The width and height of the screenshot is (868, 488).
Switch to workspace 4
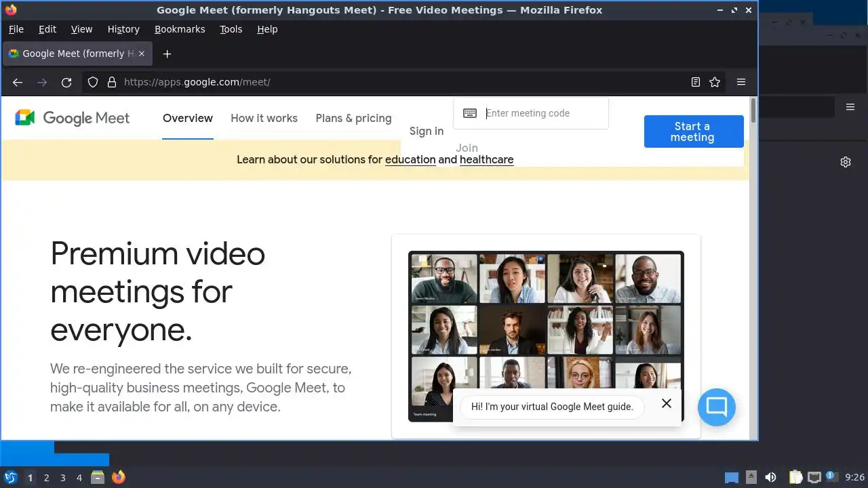coord(79,478)
